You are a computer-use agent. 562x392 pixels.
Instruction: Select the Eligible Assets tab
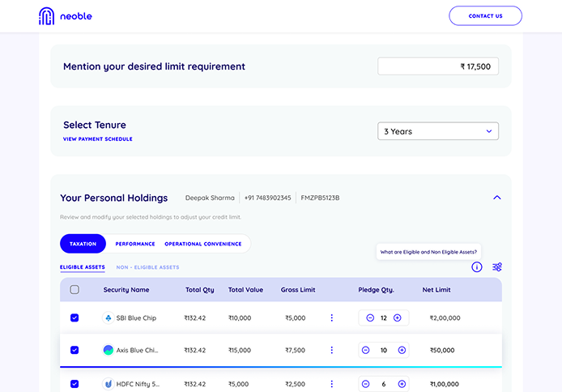click(x=83, y=267)
